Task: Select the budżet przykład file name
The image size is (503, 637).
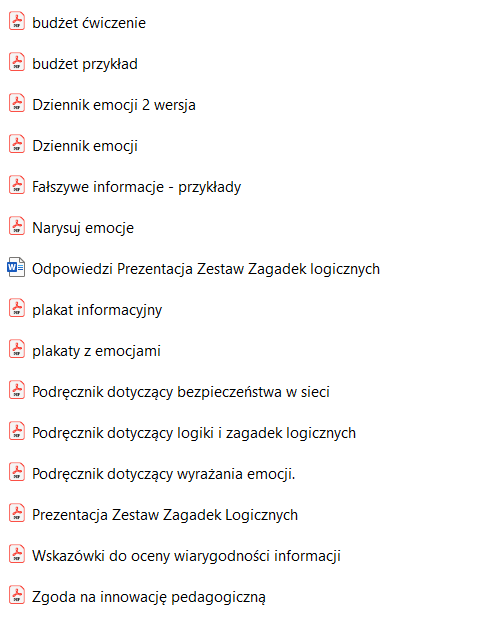Action: [85, 64]
